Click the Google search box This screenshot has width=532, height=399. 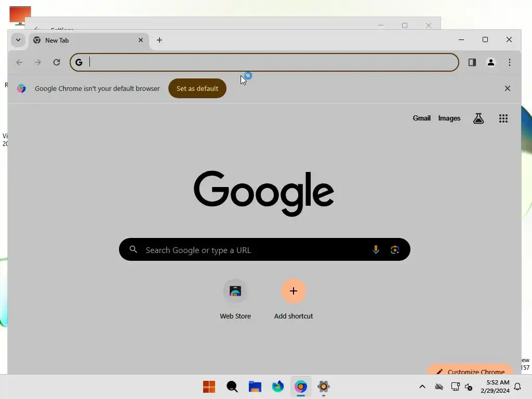[x=264, y=250]
